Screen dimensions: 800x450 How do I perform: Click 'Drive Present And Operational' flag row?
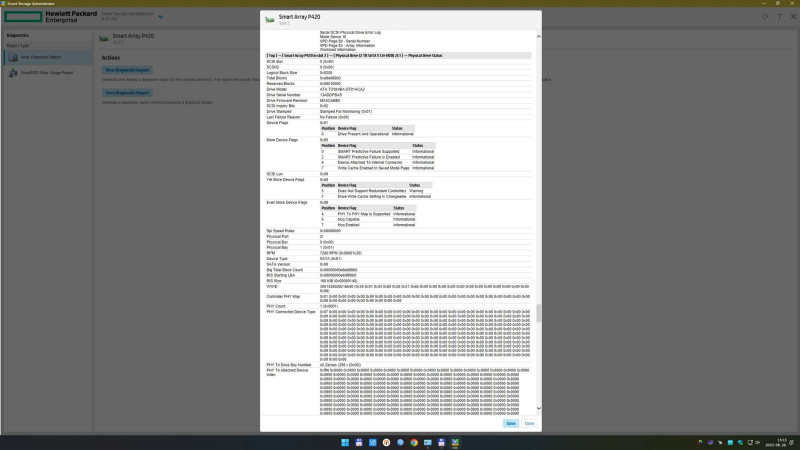point(367,134)
